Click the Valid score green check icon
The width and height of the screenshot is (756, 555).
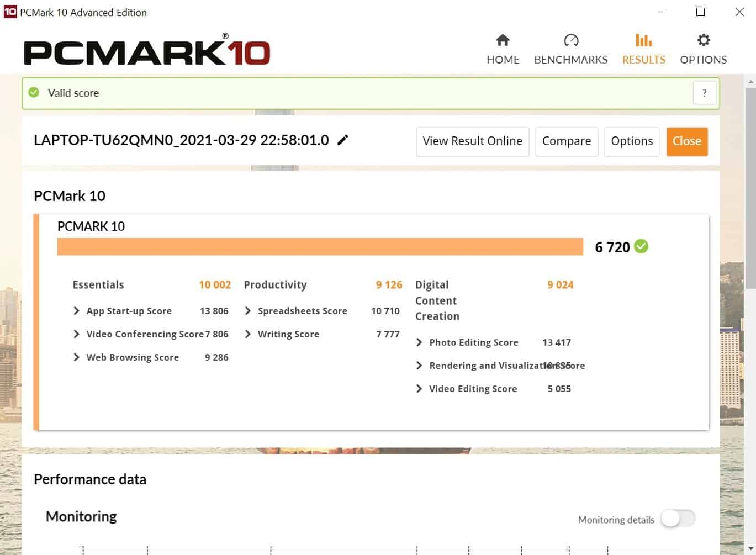(34, 93)
